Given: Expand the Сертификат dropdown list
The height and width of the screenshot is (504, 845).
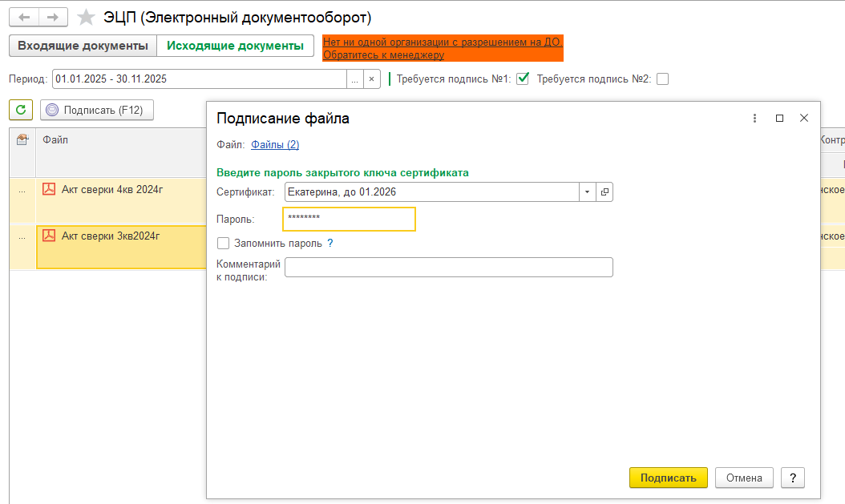Looking at the screenshot, I should pos(587,192).
